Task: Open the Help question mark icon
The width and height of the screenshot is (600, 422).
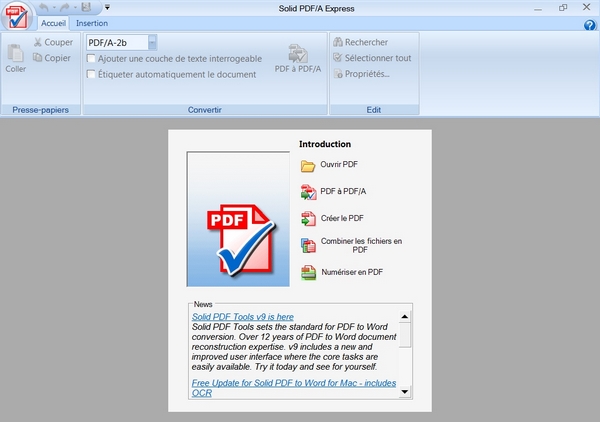Action: tap(590, 25)
